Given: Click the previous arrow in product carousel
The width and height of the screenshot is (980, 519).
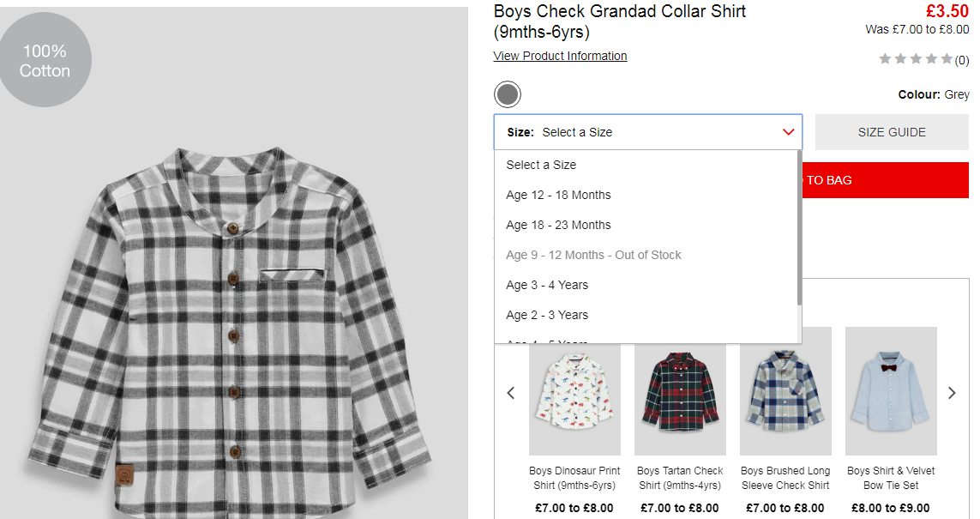Looking at the screenshot, I should click(x=511, y=393).
